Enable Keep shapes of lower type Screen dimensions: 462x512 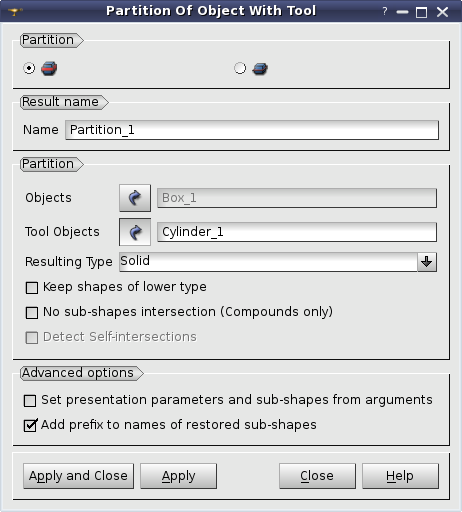tap(32, 288)
